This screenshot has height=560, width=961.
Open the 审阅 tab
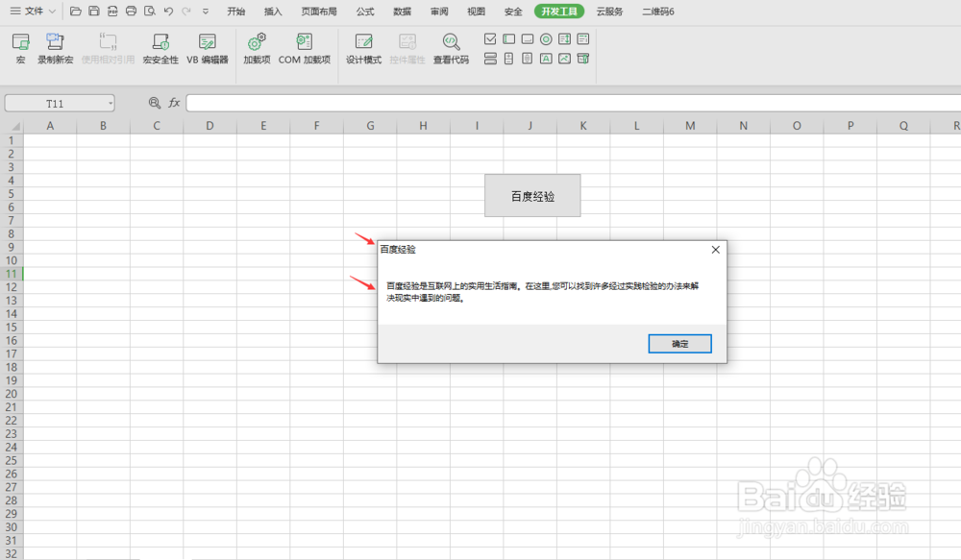(x=439, y=11)
